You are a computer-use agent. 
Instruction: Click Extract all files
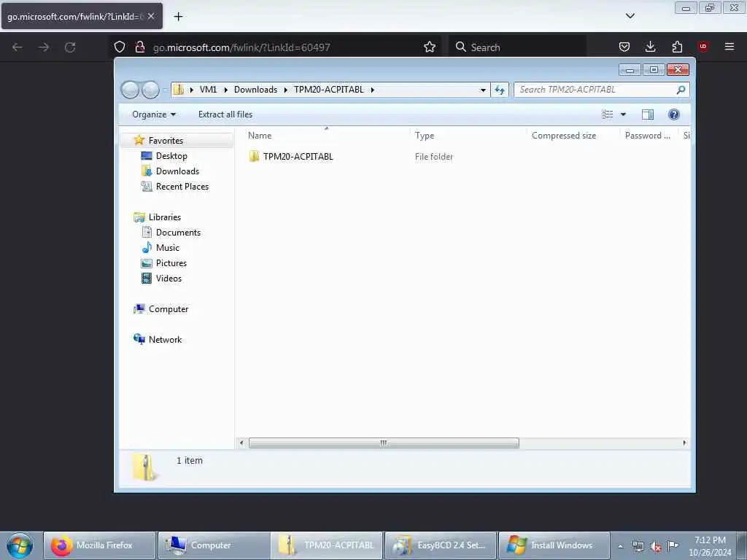click(x=225, y=114)
